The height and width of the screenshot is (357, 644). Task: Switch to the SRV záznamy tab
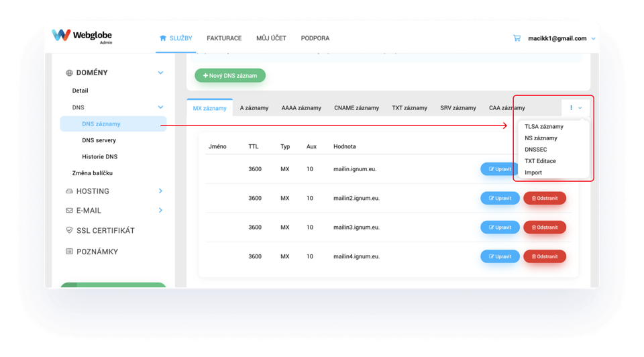(x=458, y=108)
